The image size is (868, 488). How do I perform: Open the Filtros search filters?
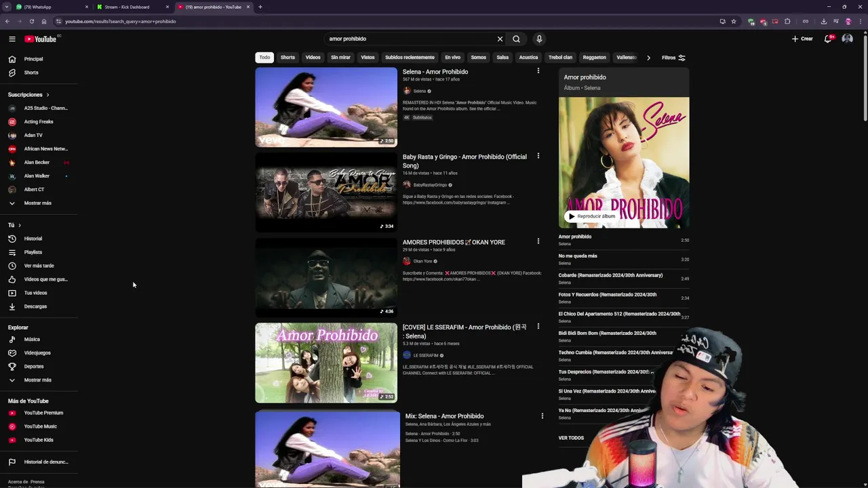(673, 58)
